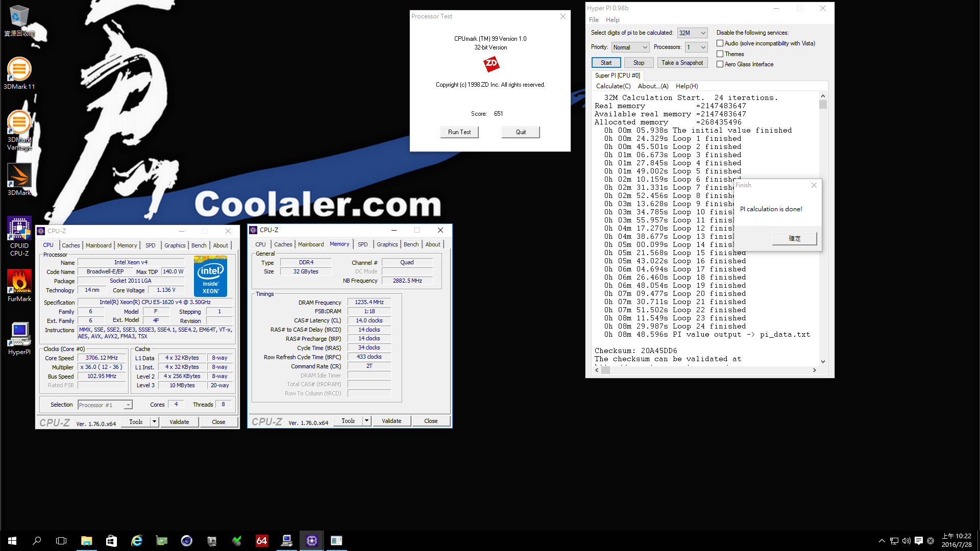Click the Take a Snapshot button
The width and height of the screenshot is (980, 551).
(682, 63)
